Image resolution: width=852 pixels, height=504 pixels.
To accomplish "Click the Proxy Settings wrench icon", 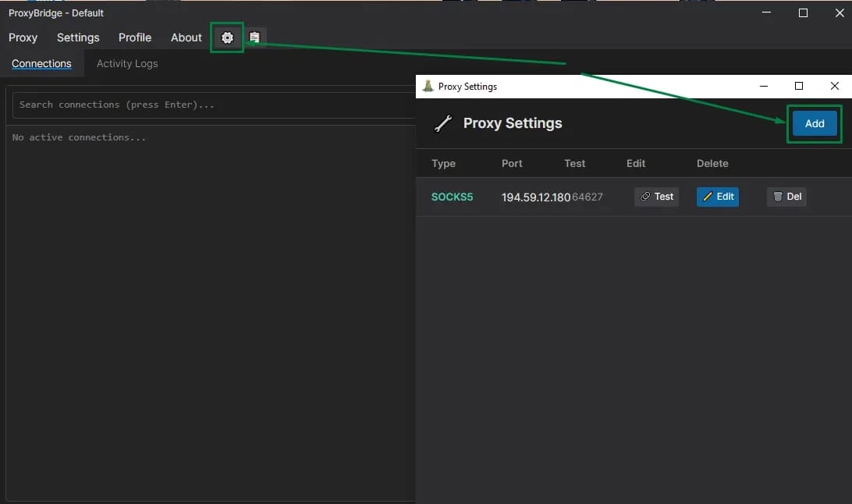I will (x=443, y=123).
